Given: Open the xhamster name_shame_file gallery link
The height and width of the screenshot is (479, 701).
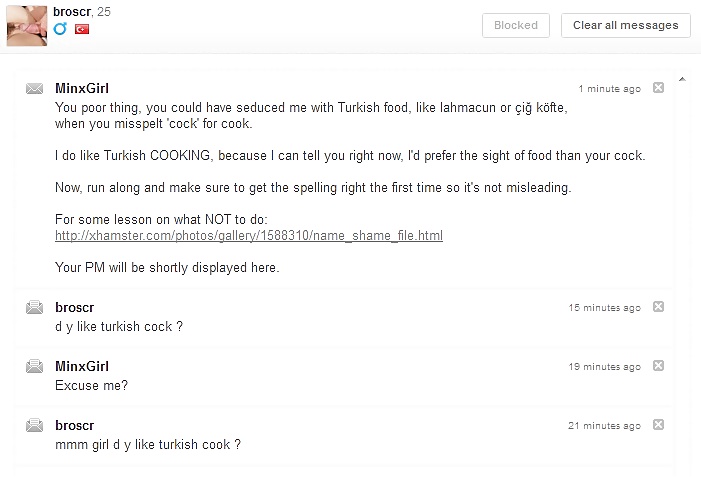Looking at the screenshot, I should [249, 235].
